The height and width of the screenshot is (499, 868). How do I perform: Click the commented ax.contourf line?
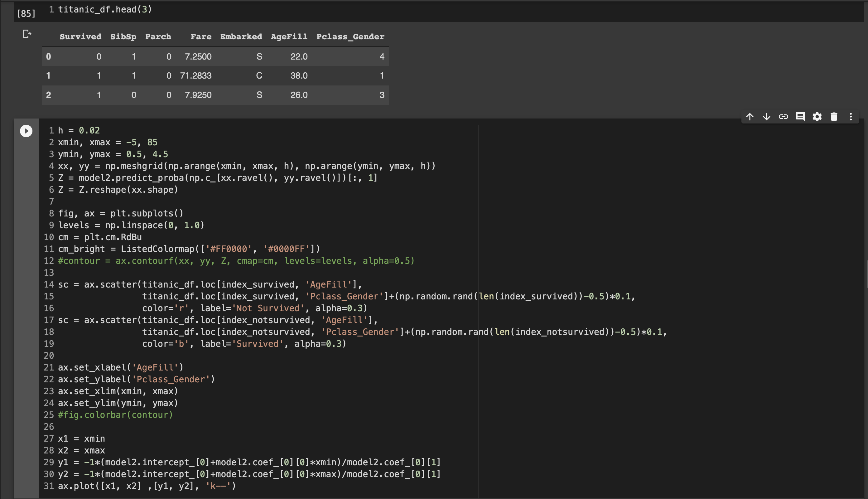[236, 261]
